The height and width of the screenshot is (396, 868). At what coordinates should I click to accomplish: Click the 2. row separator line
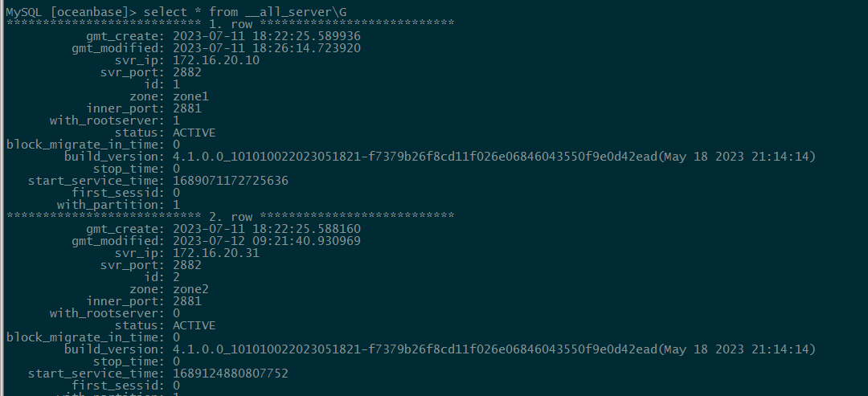coord(231,216)
